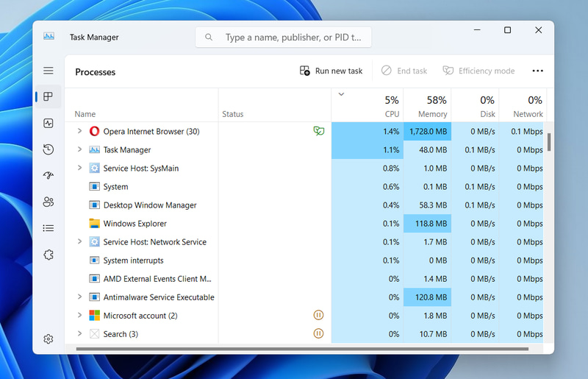Close the Task Manager window
This screenshot has height=379, width=588.
[x=538, y=29]
